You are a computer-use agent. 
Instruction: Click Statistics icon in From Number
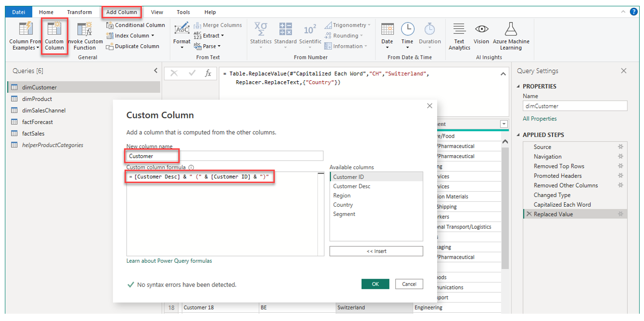pos(261,29)
